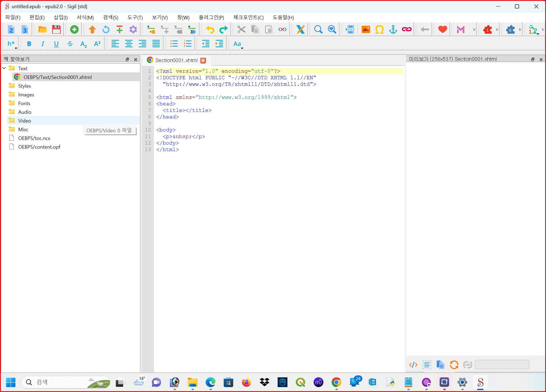Click the Insert Special Character omega icon
The width and height of the screenshot is (546, 392).
[379, 29]
